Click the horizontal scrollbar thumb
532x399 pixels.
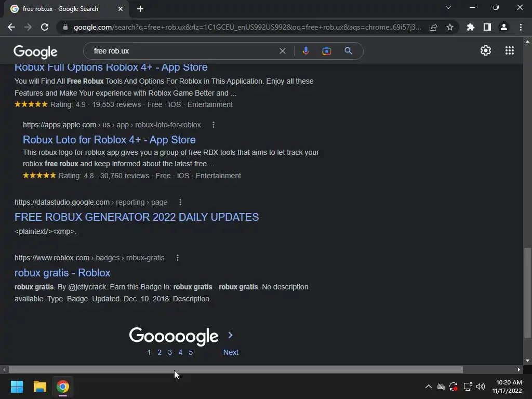pos(235,369)
